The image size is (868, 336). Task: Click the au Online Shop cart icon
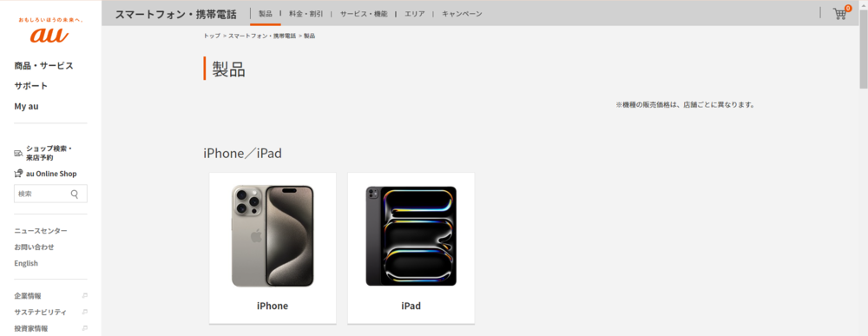point(18,174)
